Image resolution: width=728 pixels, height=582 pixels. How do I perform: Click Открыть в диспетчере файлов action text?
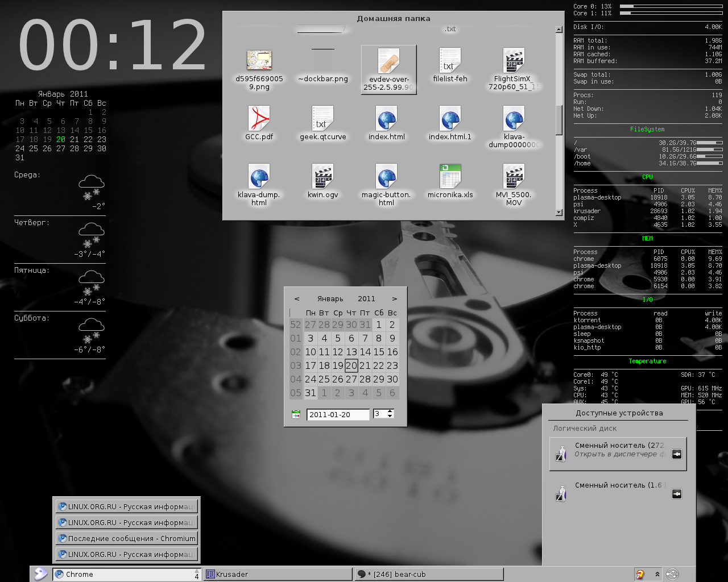tap(619, 454)
